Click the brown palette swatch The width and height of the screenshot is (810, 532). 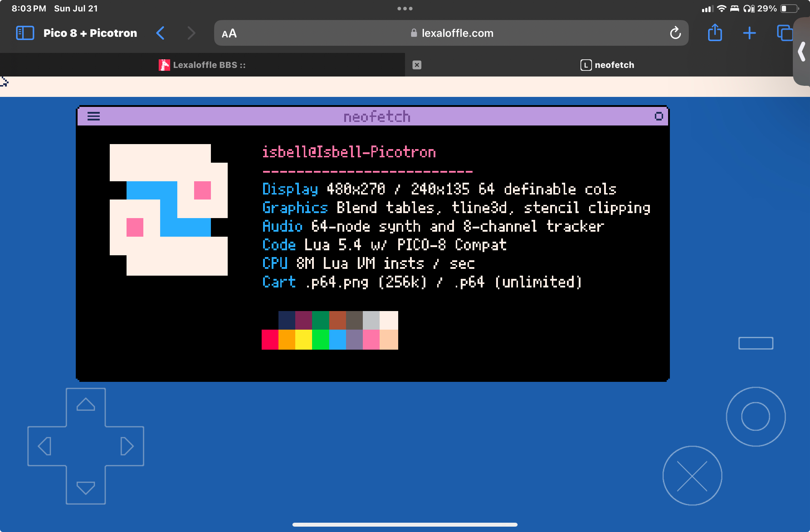tap(337, 320)
